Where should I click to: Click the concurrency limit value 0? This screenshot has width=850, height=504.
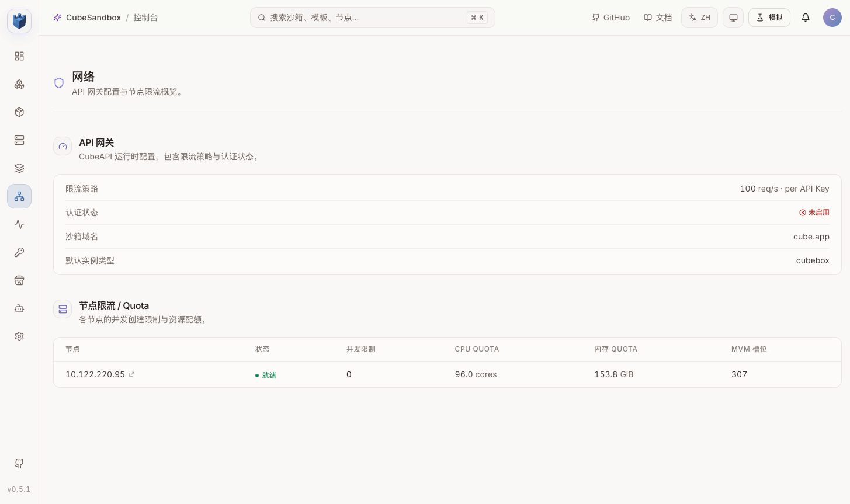(x=349, y=374)
